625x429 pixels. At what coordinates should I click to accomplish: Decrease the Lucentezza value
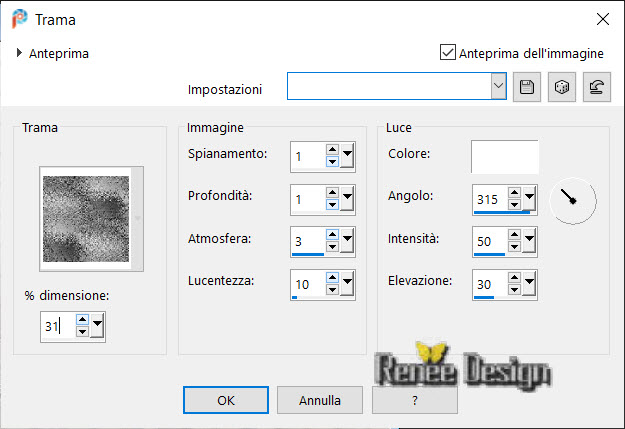coord(332,289)
